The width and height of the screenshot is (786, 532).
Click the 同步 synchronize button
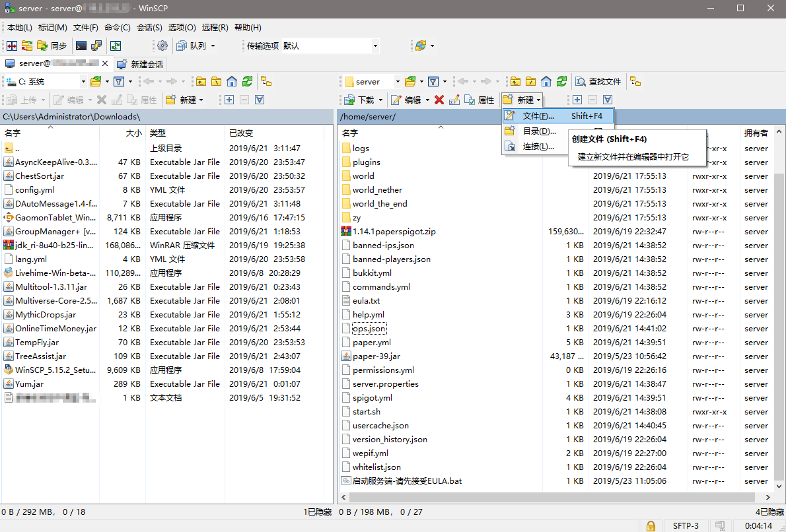pyautogui.click(x=52, y=46)
